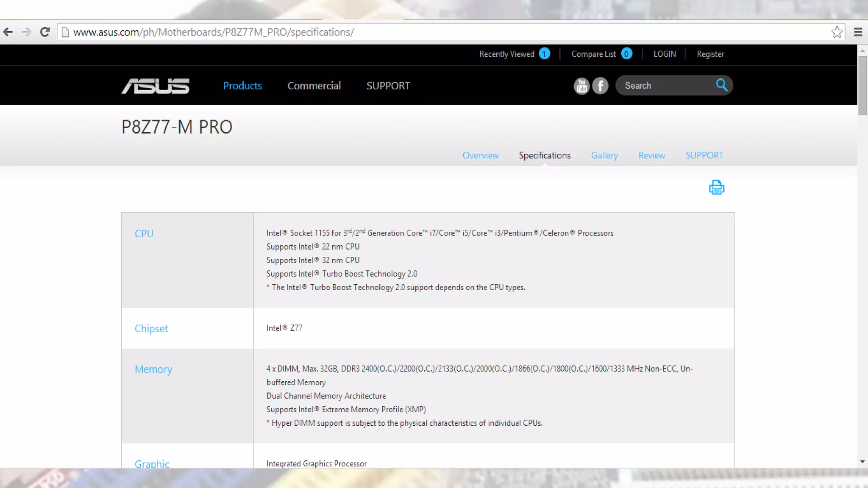Click the P8Z77-M PRO product title
Screen dimensions: 868x488
tap(177, 127)
